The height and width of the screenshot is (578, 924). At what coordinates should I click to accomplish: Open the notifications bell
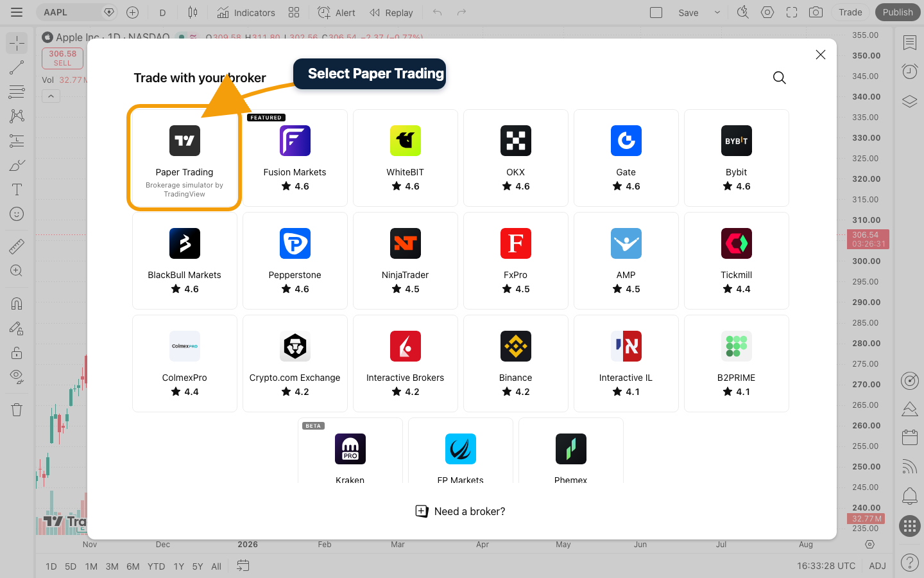pyautogui.click(x=909, y=496)
